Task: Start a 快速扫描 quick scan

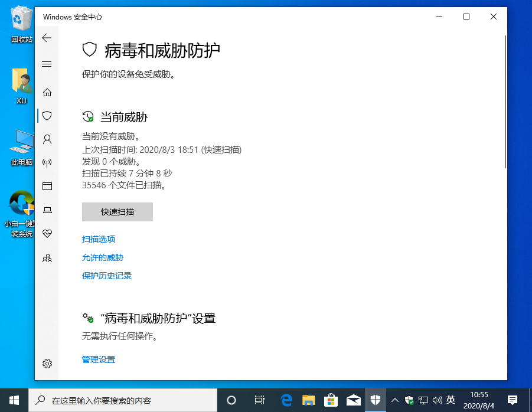Action: click(117, 211)
